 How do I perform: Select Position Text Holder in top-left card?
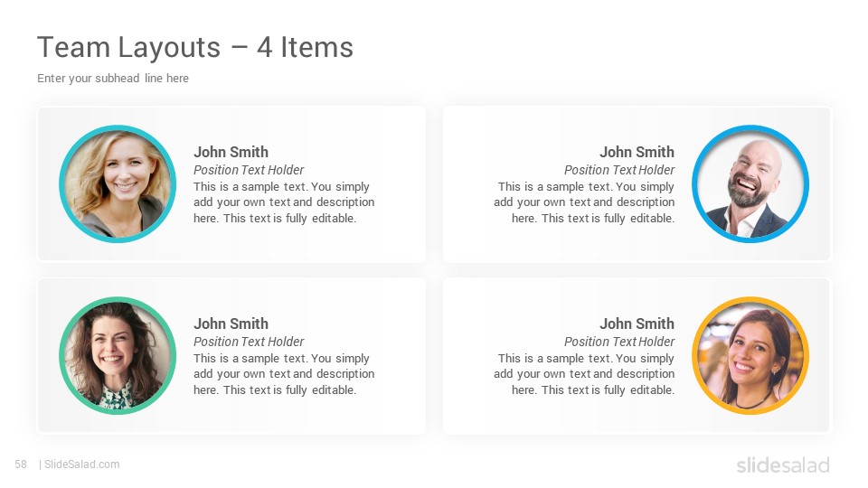point(249,170)
